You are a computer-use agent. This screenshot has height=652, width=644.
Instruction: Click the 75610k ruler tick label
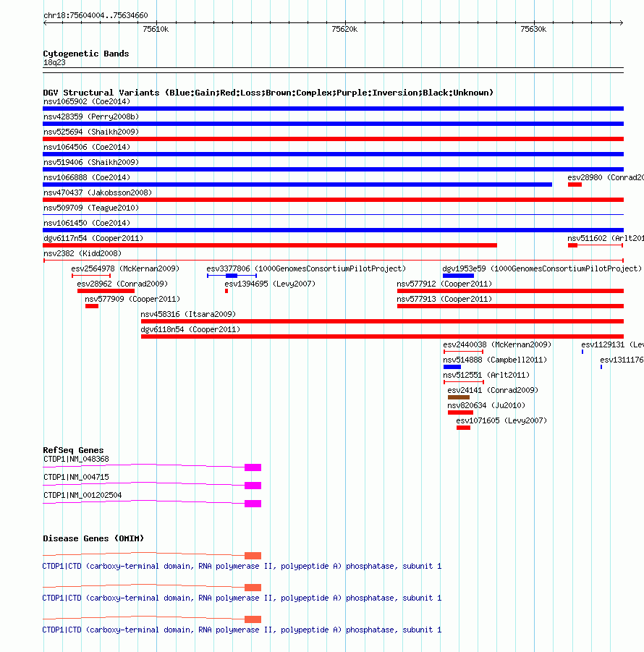point(156,29)
